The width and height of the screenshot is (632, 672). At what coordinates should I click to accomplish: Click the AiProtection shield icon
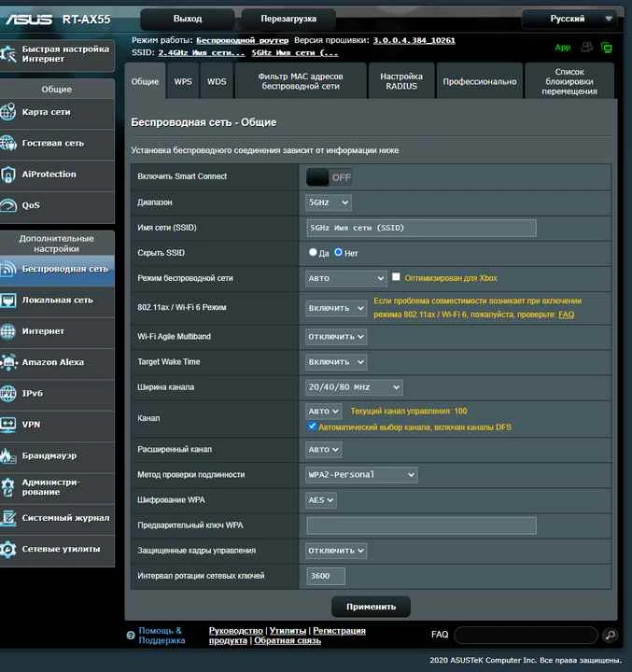[7, 175]
